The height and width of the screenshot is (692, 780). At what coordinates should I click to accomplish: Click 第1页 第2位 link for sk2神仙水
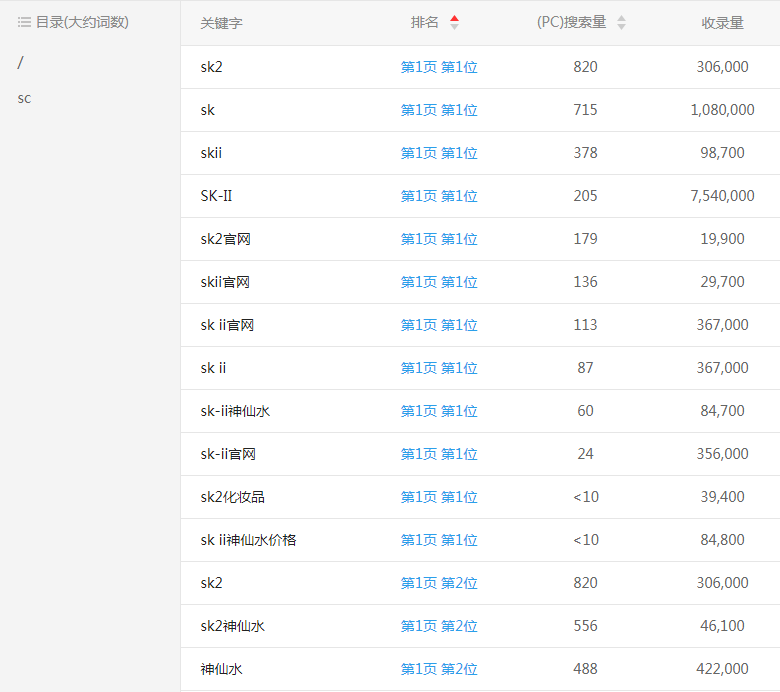439,626
